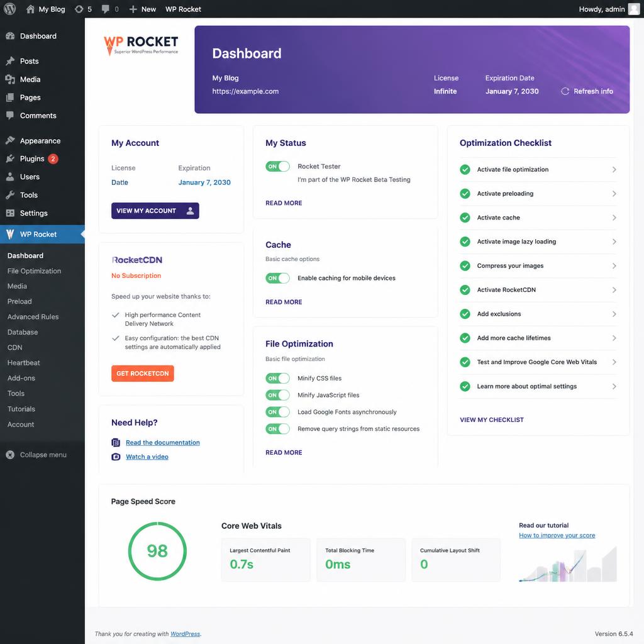
Task: Click READ MORE under My Status
Action: pos(284,203)
